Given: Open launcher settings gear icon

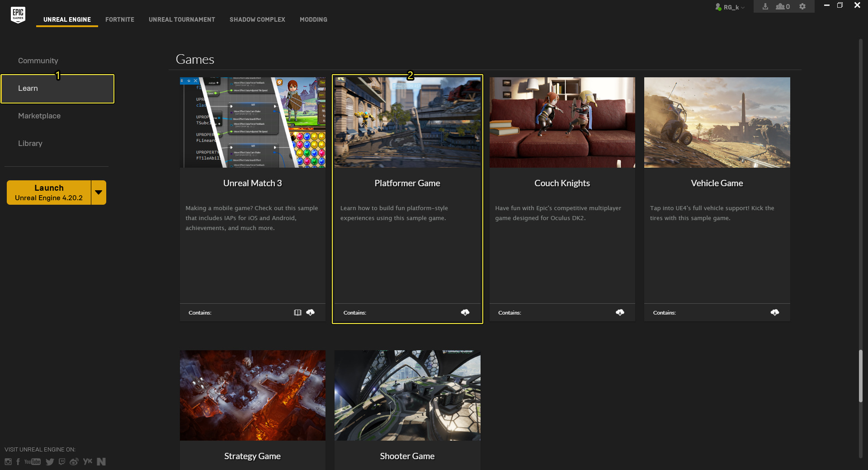Looking at the screenshot, I should click(802, 7).
